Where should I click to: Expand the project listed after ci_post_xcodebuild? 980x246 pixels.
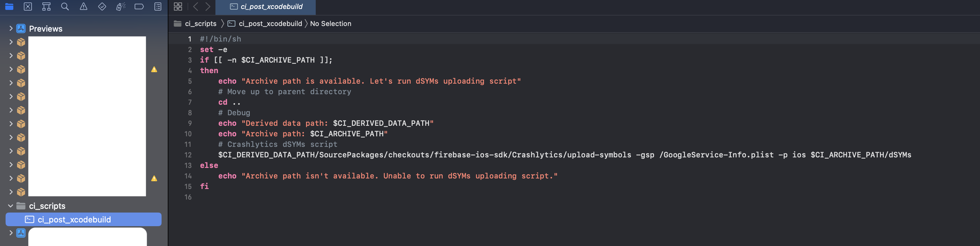pyautogui.click(x=11, y=233)
